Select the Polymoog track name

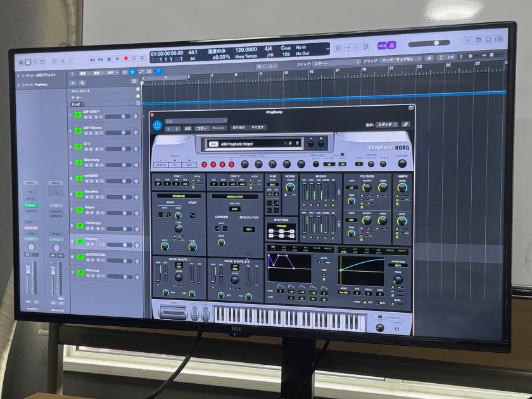92,270
